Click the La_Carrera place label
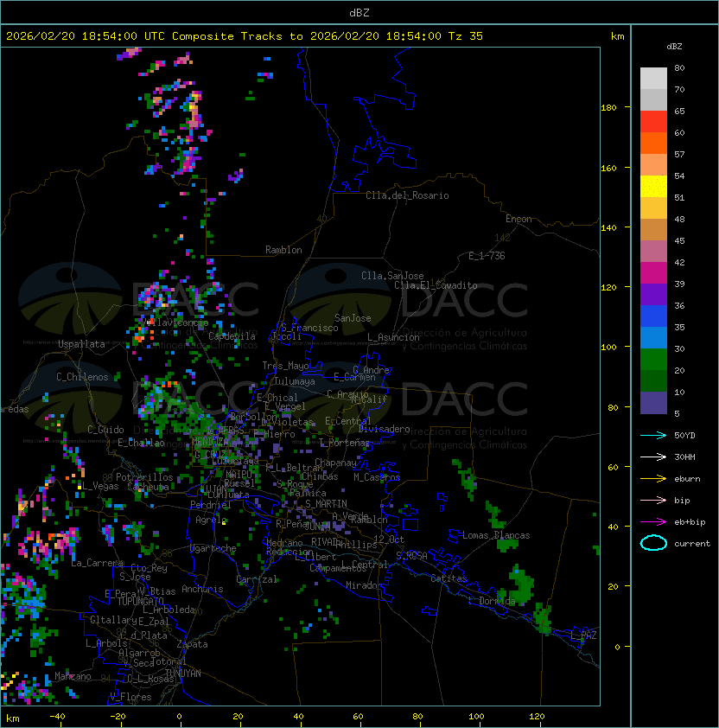Viewport: 719px width, 728px height. coord(98,563)
